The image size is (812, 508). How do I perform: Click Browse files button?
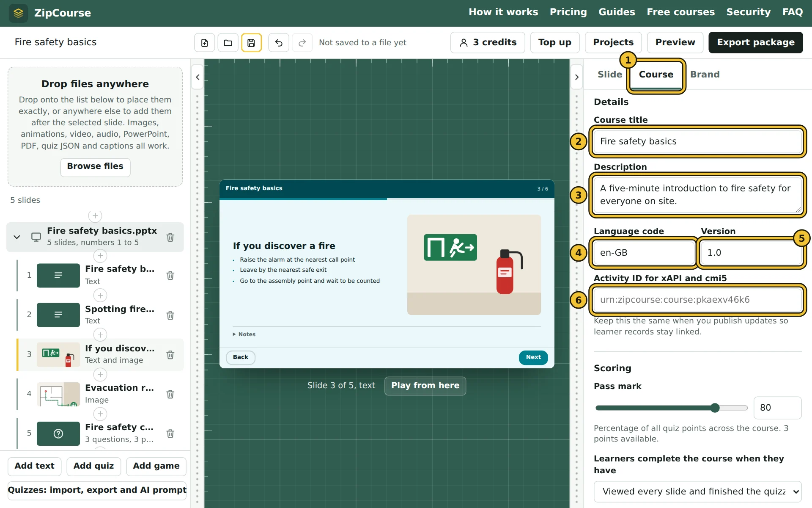pyautogui.click(x=95, y=167)
